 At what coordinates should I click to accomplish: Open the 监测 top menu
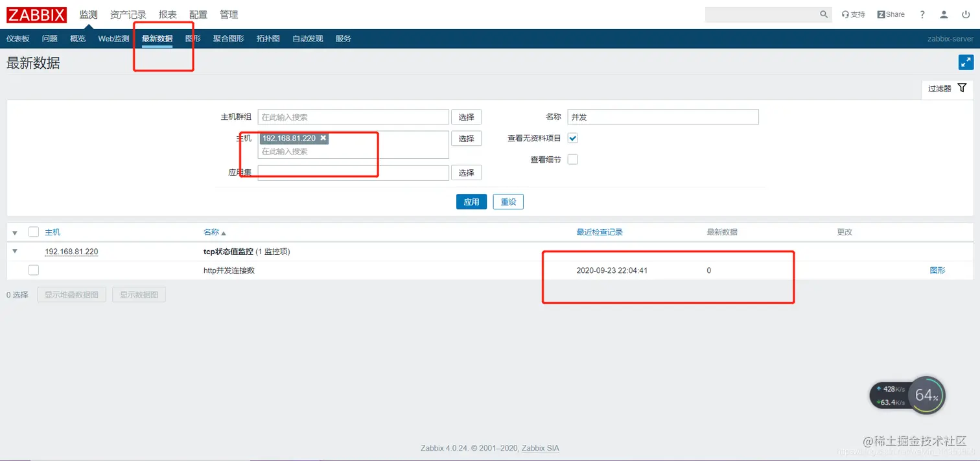(x=88, y=14)
